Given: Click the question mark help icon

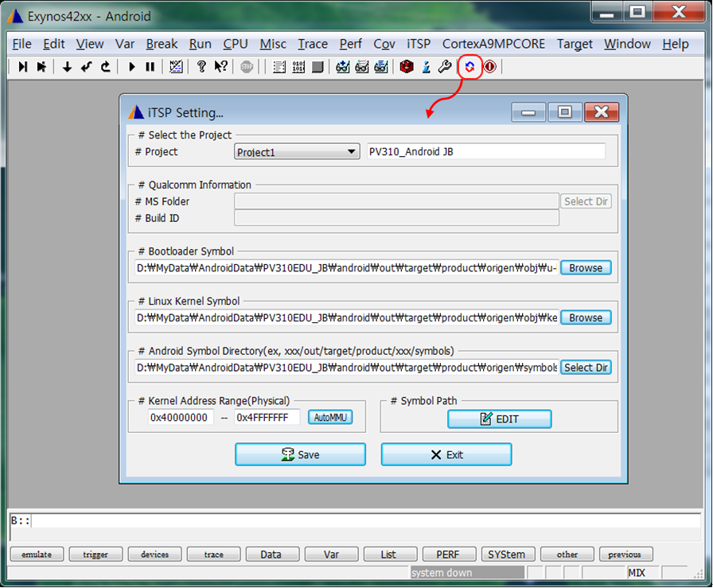Looking at the screenshot, I should point(201,67).
